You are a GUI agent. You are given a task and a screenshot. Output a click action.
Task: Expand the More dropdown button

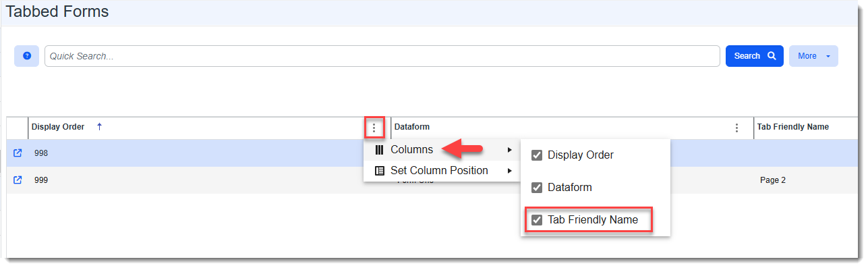(813, 56)
